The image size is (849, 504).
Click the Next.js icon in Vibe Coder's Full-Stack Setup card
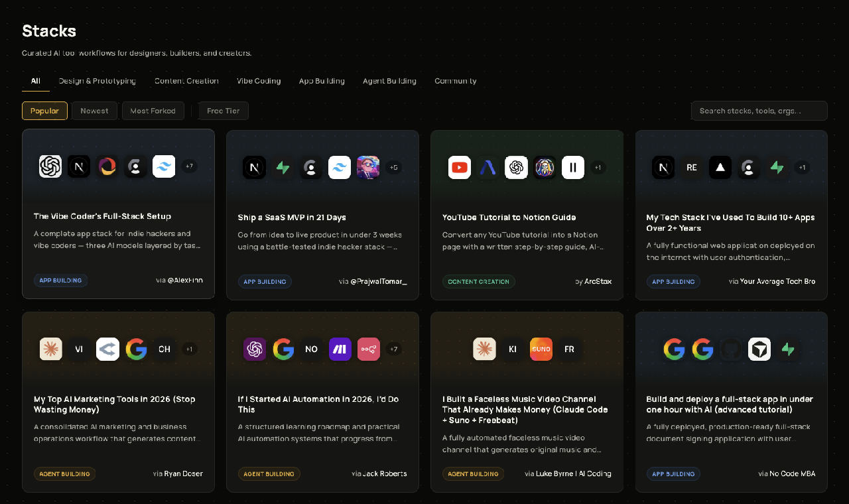[x=79, y=166]
